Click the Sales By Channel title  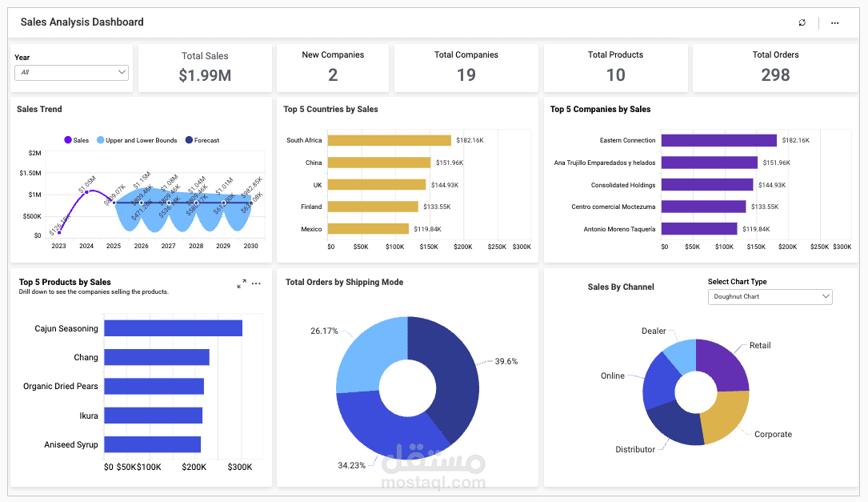tap(621, 287)
